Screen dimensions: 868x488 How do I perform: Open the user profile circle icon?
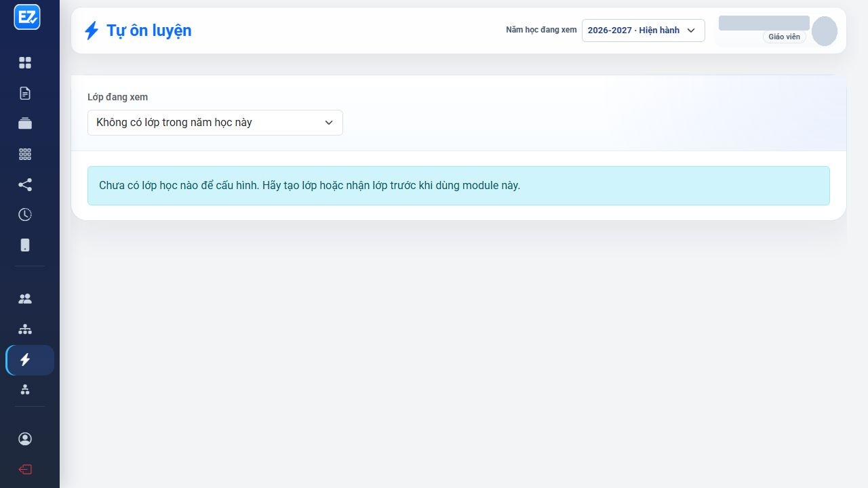click(x=25, y=439)
